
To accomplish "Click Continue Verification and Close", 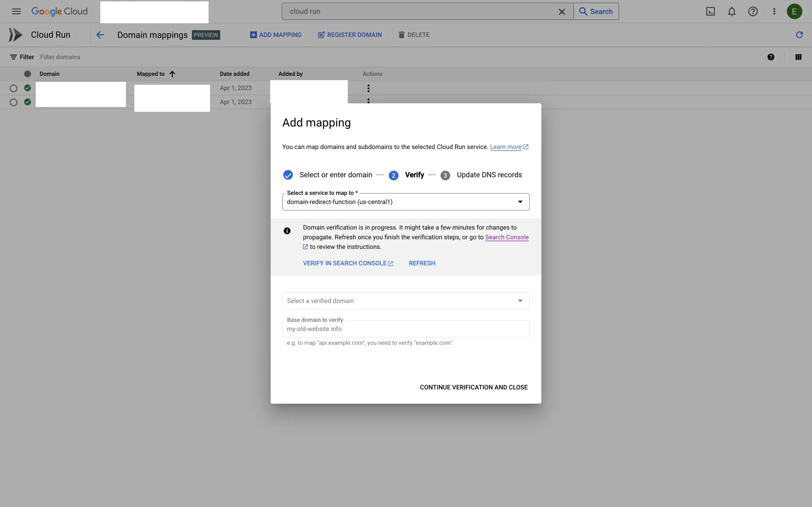I will [x=473, y=387].
